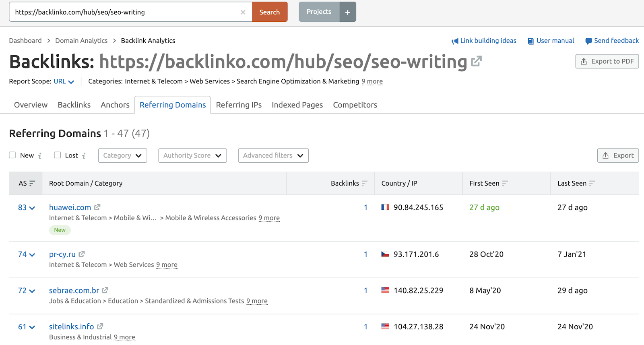
Task: Show info icon for New filter
Action: 40,156
